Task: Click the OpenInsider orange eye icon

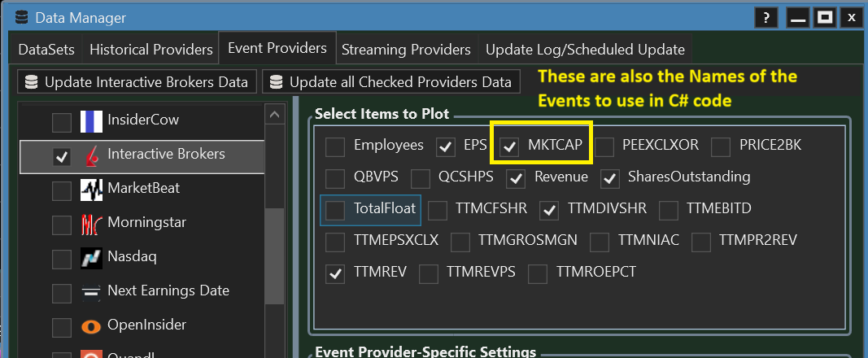Action: 91,326
